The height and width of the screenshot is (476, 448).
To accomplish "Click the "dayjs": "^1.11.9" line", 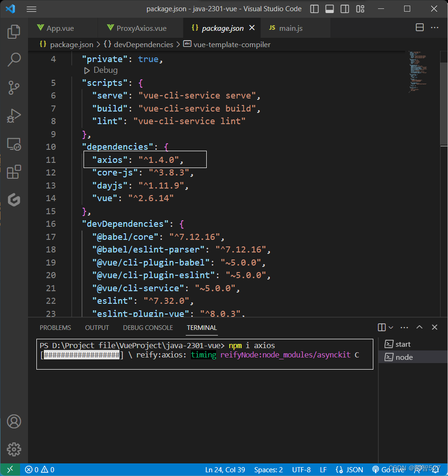I will [x=140, y=185].
